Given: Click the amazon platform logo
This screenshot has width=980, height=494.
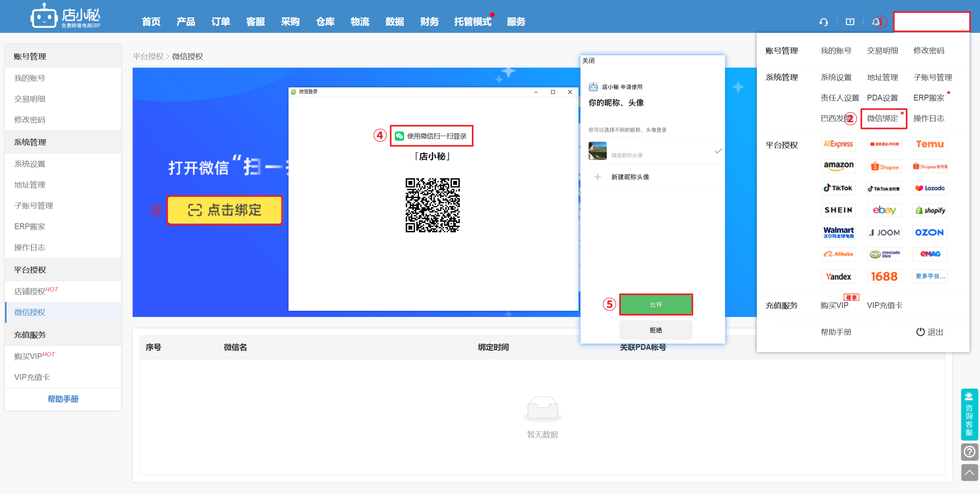Looking at the screenshot, I should click(838, 166).
